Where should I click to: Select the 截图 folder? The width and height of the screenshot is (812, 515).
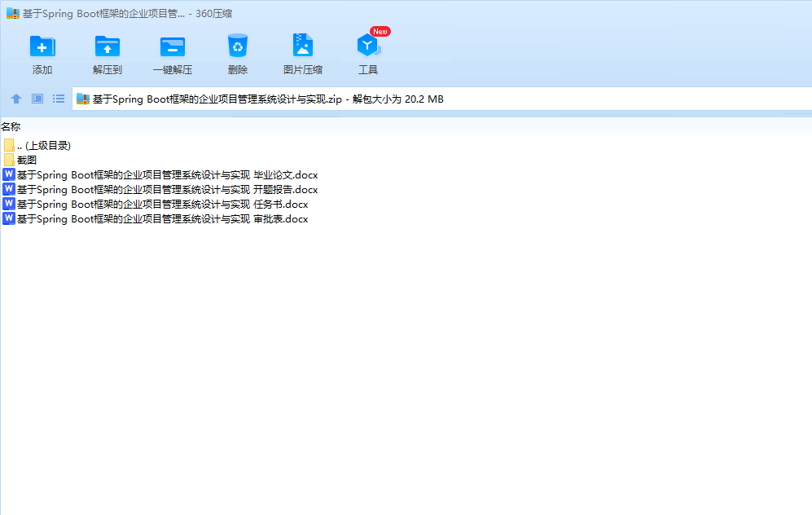(20, 160)
